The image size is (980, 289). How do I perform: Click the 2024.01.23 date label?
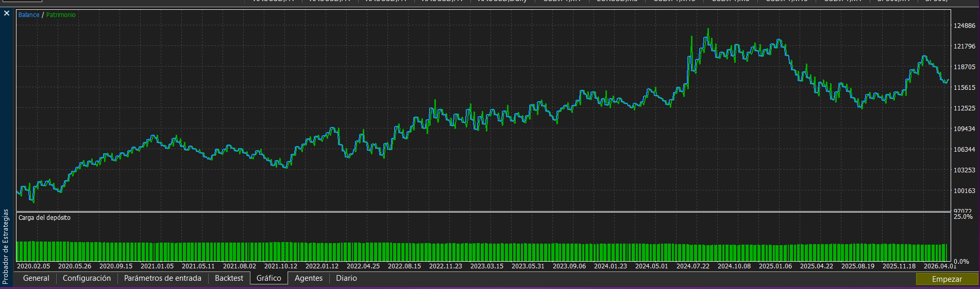tap(611, 266)
